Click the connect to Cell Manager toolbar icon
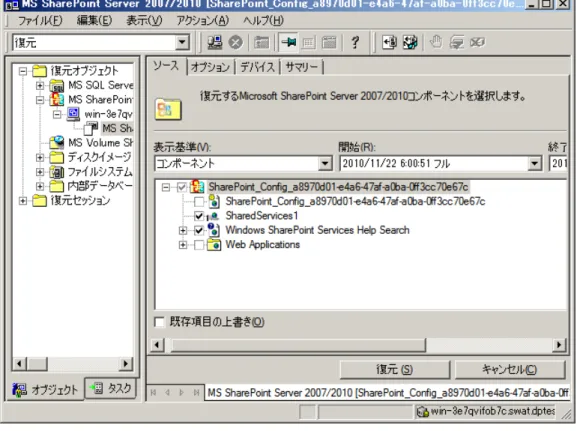577x431 pixels. click(215, 43)
